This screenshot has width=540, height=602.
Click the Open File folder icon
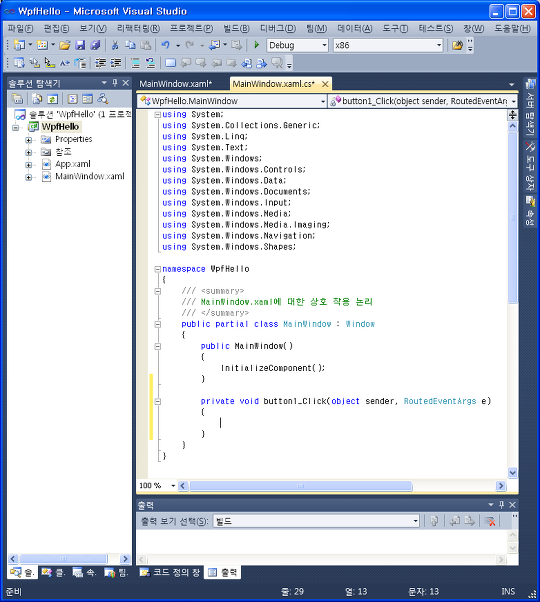(x=65, y=45)
